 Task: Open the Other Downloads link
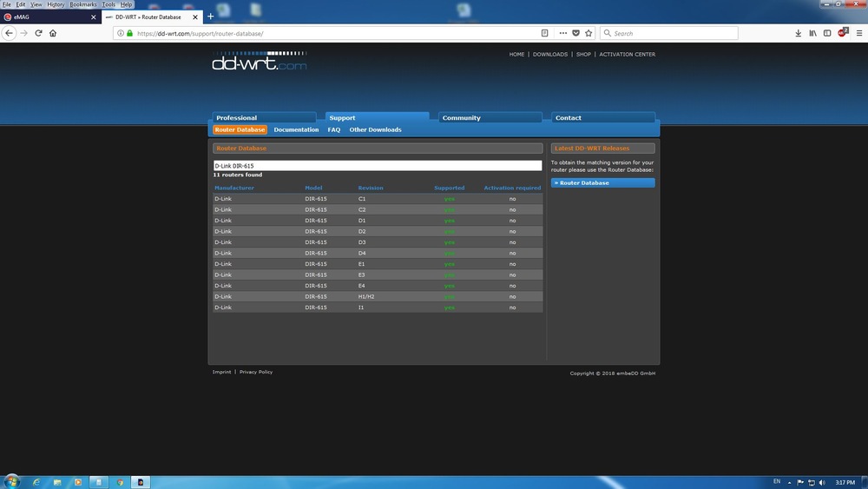[x=375, y=129]
